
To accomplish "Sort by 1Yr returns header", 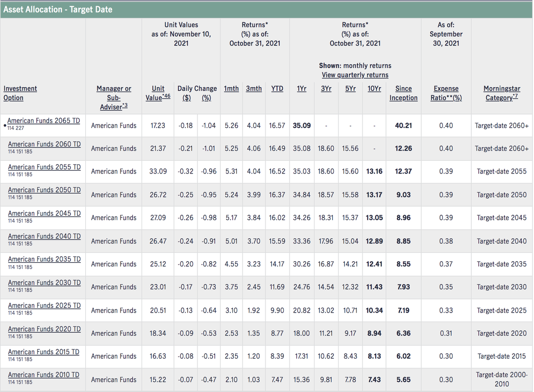I will (301, 89).
